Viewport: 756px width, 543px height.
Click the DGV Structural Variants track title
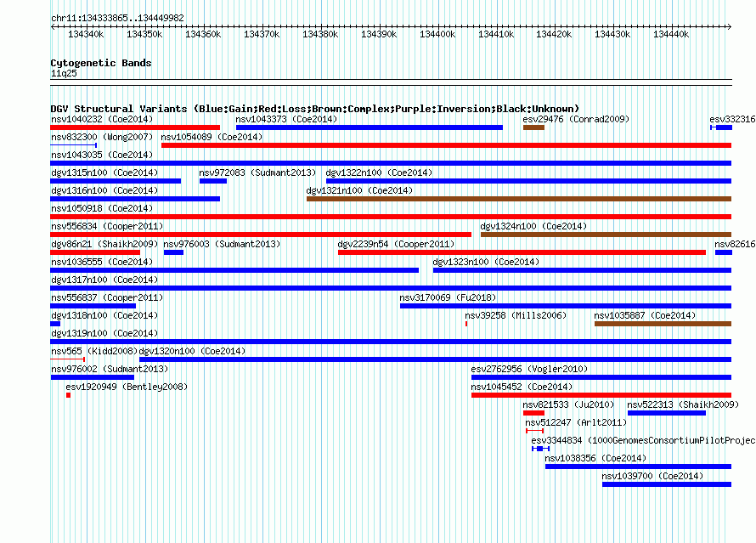point(315,109)
